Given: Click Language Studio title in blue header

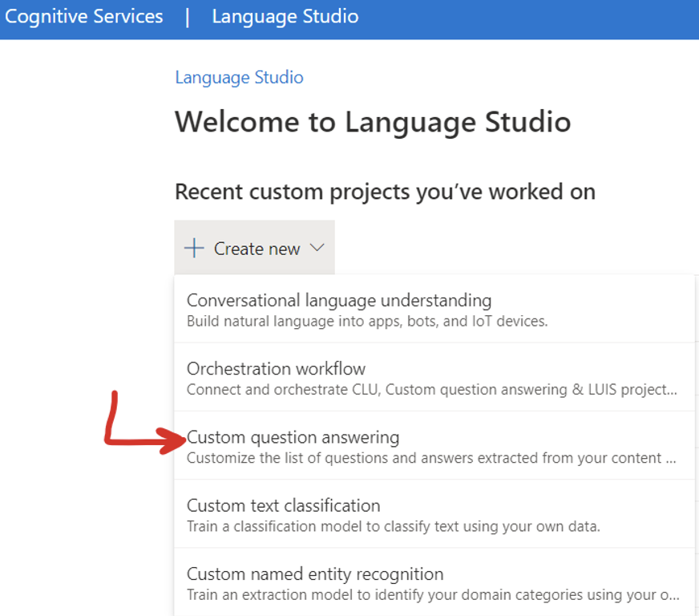Looking at the screenshot, I should point(285,17).
